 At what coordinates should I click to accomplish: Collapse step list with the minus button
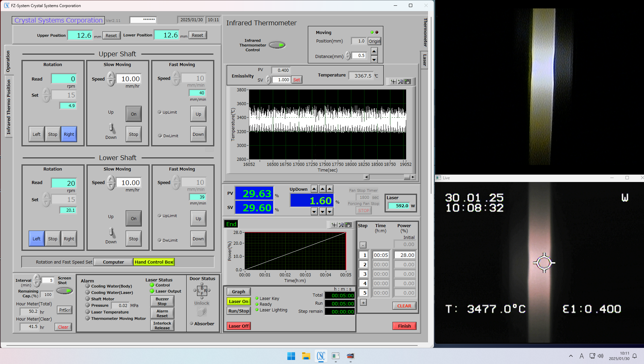point(363,245)
